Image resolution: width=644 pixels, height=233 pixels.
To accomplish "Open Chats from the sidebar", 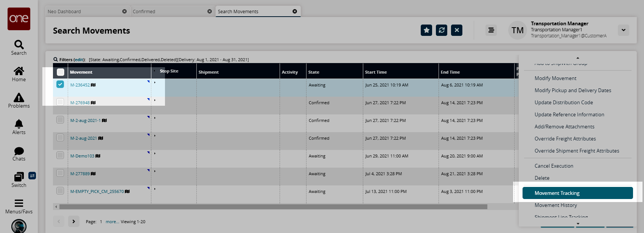I will 19,151.
